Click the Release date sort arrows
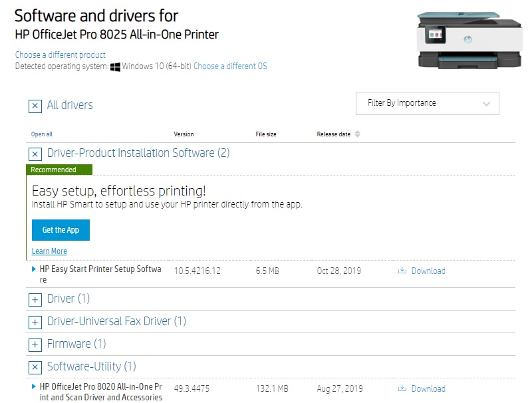Viewport: 532px width, 403px height. (357, 134)
